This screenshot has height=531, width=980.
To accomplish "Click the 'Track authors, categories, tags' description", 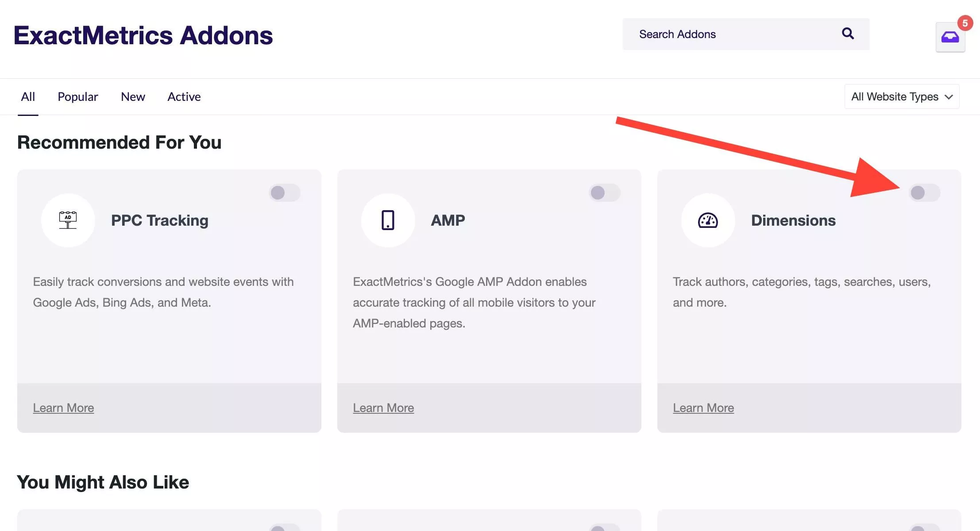I will 802,292.
